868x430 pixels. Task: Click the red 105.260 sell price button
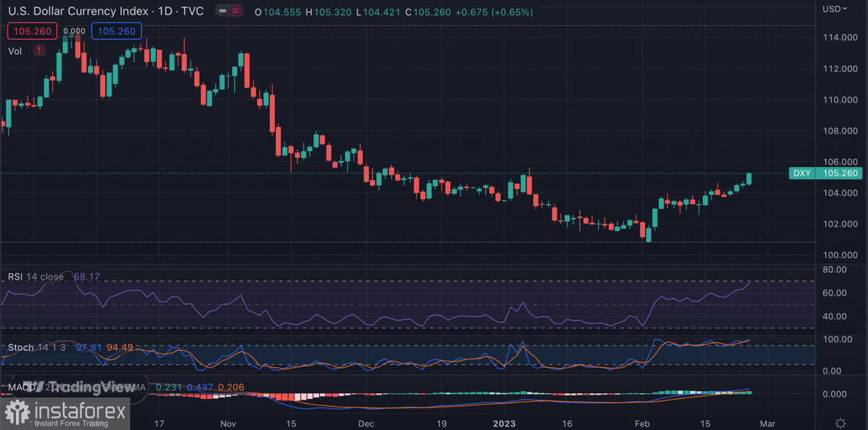click(x=32, y=31)
